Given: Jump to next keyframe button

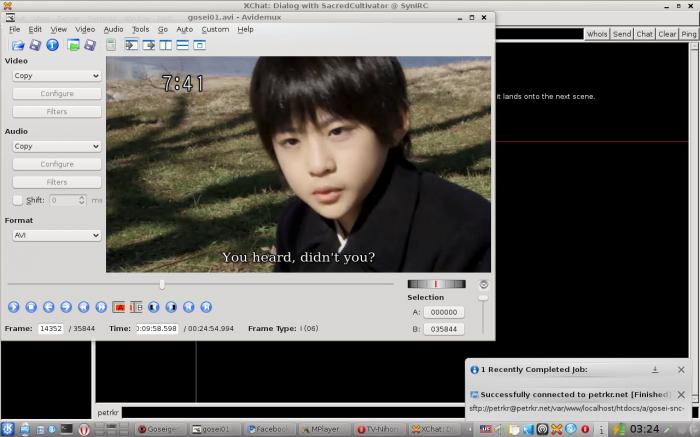Looking at the screenshot, I should 101,307.
